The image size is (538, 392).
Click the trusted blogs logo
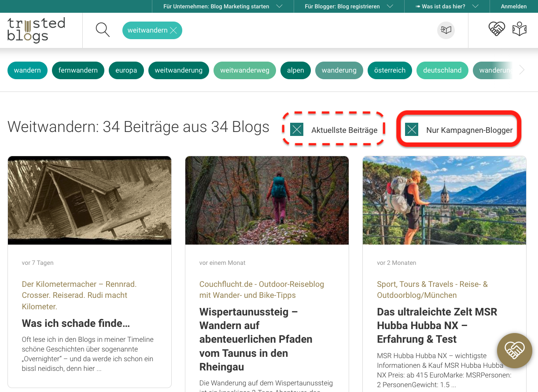tap(36, 30)
